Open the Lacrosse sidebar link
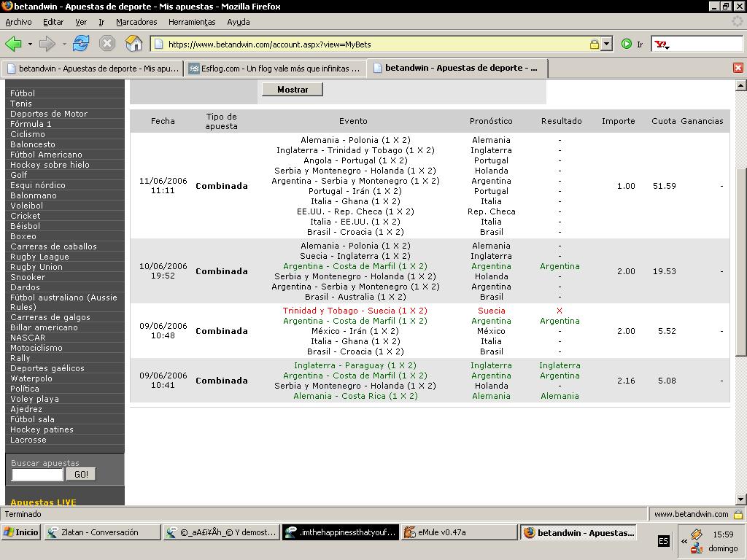 click(28, 440)
